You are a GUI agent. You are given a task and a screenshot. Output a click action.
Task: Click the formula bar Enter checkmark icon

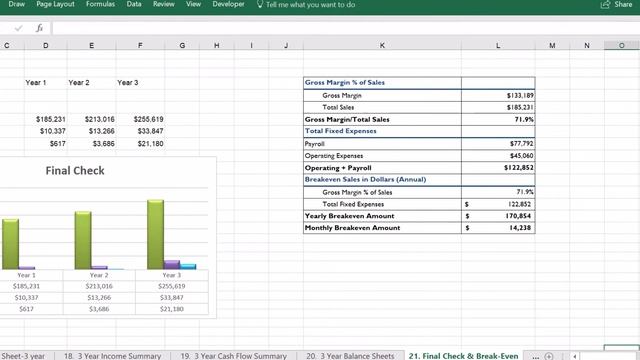(18, 28)
